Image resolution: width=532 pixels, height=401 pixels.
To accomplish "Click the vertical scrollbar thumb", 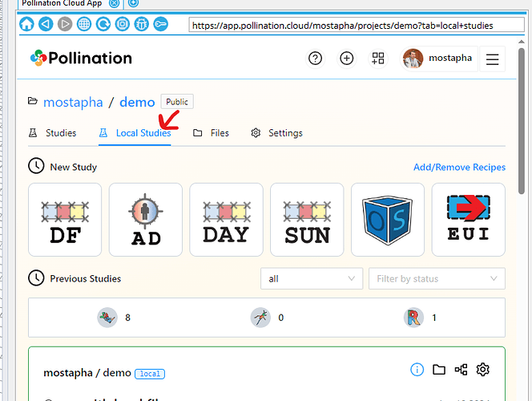I will (x=521, y=121).
